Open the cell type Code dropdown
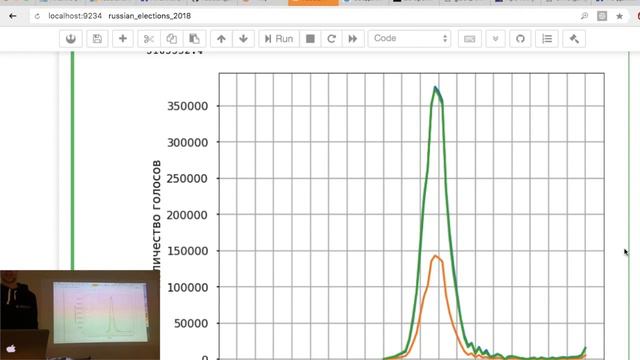 [409, 39]
